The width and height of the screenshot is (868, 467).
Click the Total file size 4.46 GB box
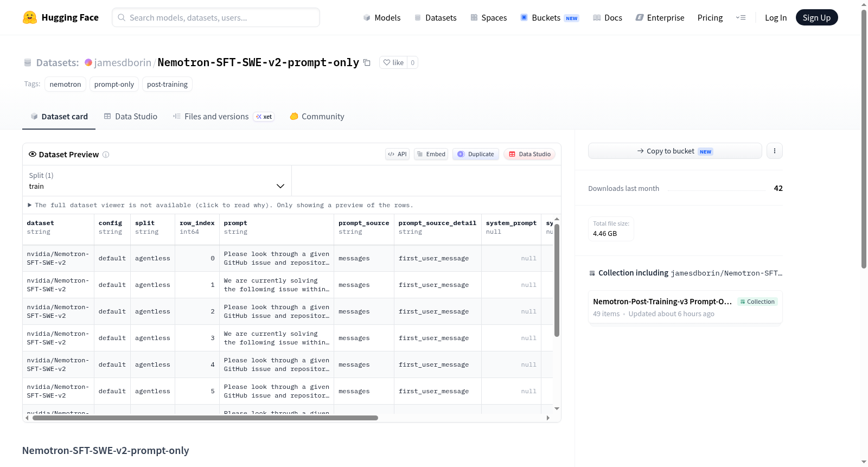coord(611,228)
